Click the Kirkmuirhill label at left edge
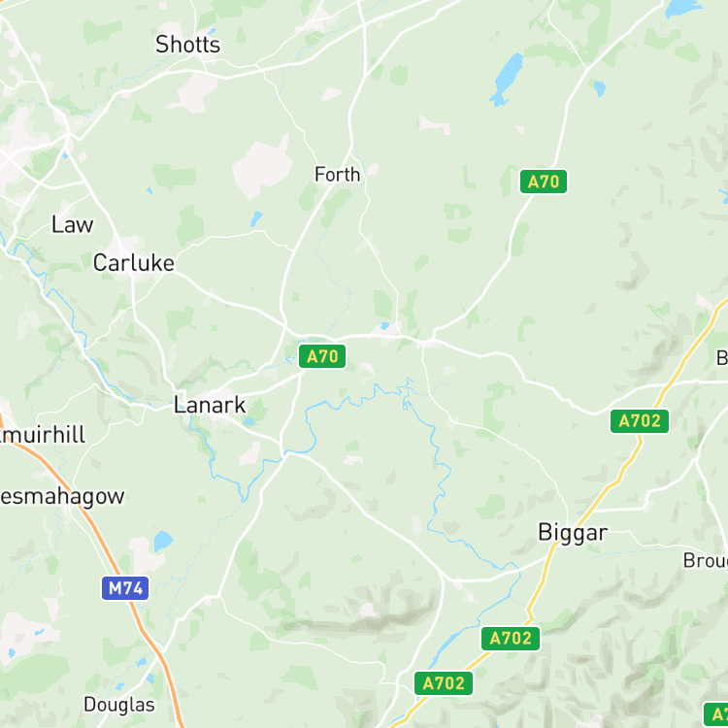This screenshot has height=728, width=728. [x=43, y=435]
